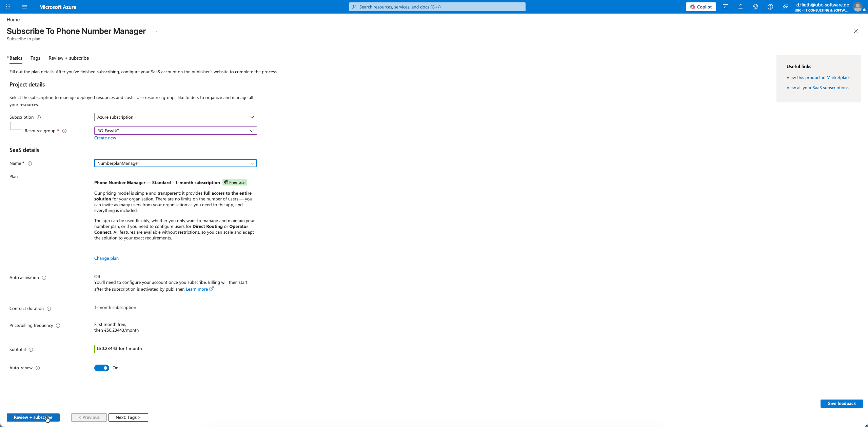Show the Contract duration info icon
The image size is (868, 427).
coord(49,309)
